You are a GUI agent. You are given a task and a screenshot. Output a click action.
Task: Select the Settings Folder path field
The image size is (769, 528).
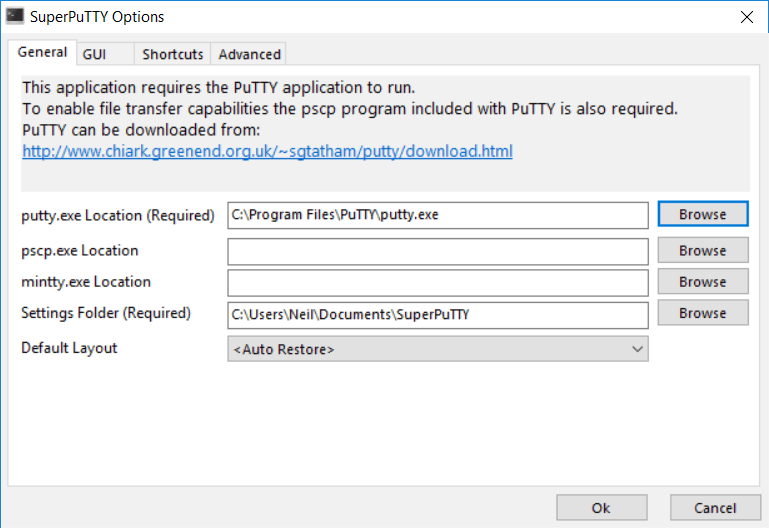coord(438,314)
